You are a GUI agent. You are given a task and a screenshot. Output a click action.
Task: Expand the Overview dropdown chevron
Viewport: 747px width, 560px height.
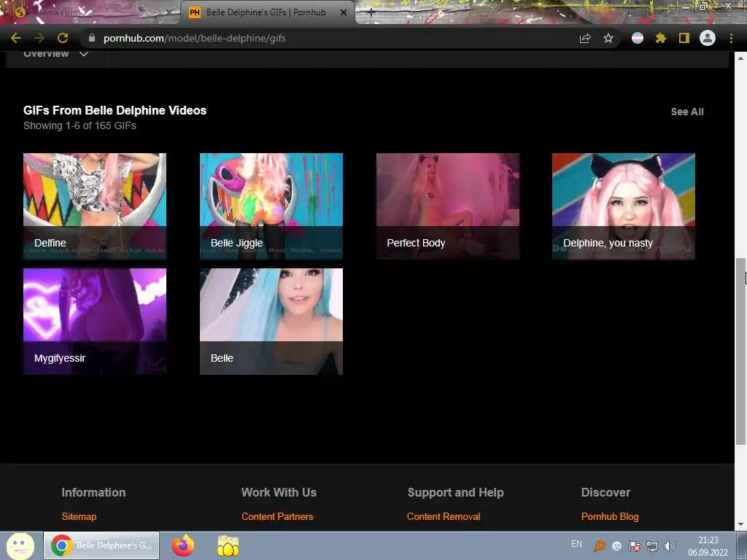click(x=84, y=54)
